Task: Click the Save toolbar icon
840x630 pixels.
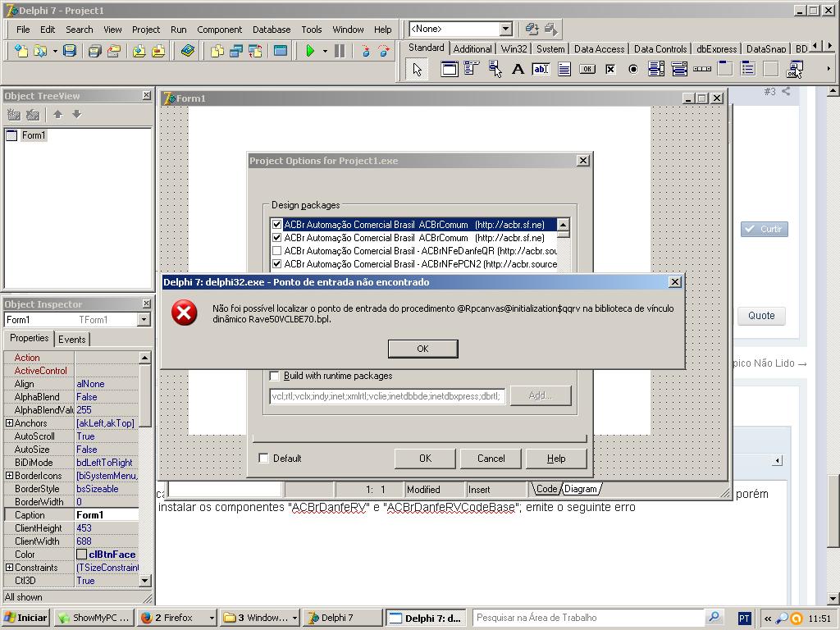Action: pyautogui.click(x=70, y=51)
